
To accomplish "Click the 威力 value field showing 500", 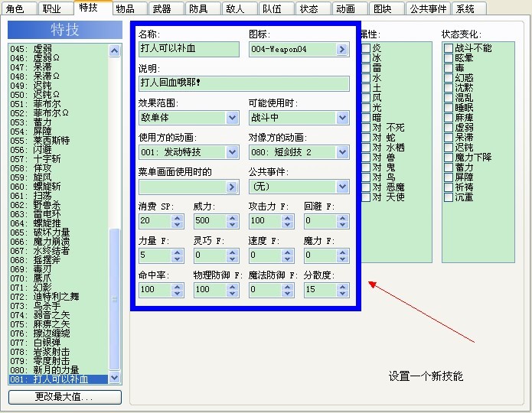I will 210,222.
